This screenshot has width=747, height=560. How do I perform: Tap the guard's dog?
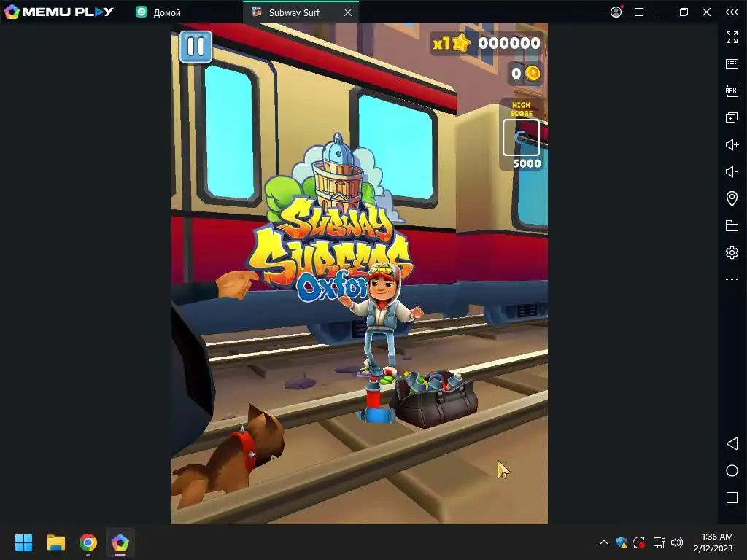[230, 455]
